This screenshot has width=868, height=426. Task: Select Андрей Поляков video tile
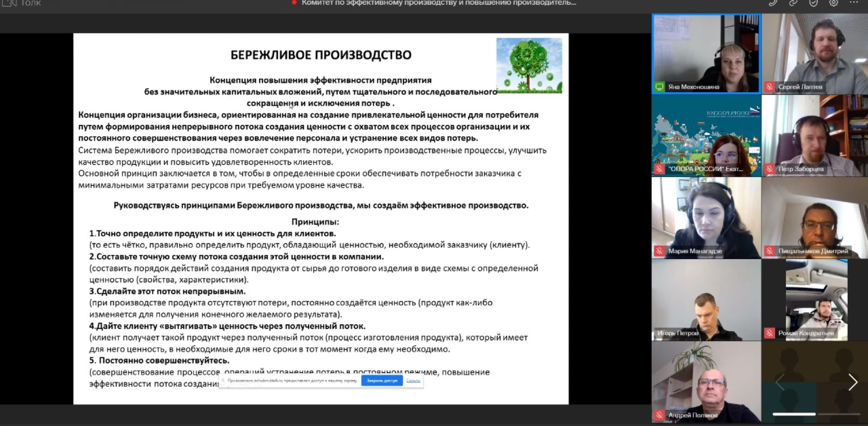pos(706,382)
